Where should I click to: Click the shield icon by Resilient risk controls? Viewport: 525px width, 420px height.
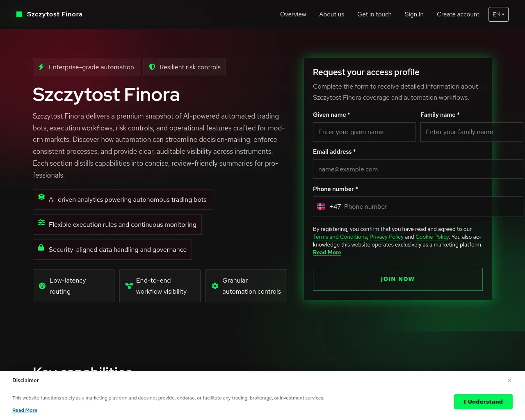coord(152,67)
